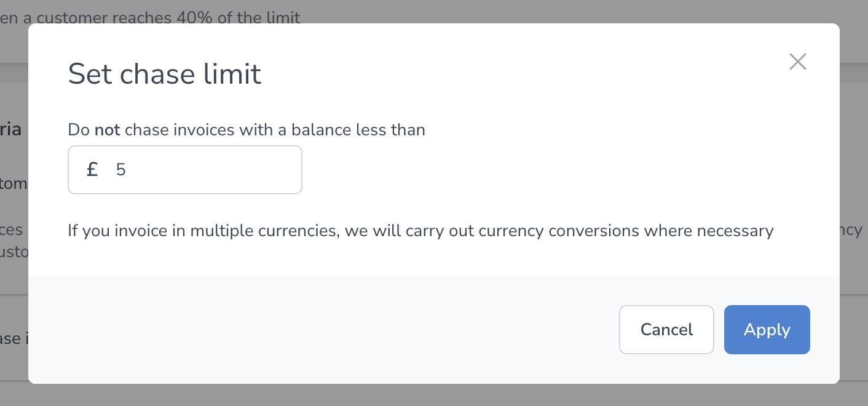Click the blue Apply button

click(x=767, y=330)
